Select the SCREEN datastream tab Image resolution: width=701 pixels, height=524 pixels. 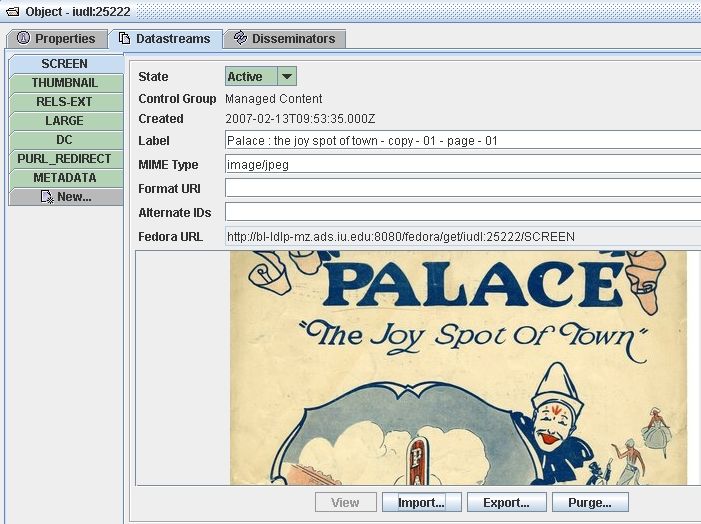tap(65, 63)
